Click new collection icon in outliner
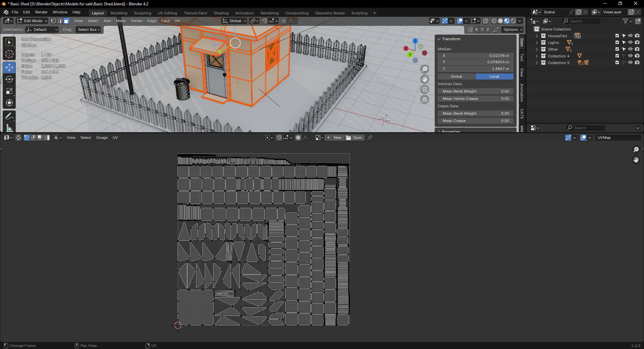This screenshot has width=644, height=349. tap(638, 21)
